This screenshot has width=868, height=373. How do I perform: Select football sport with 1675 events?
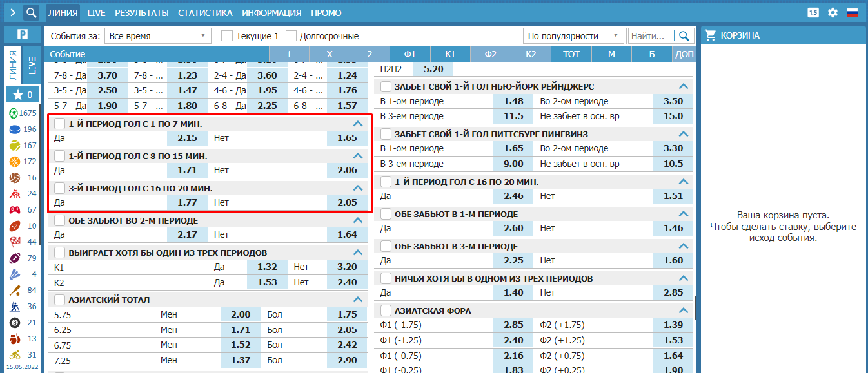(x=22, y=113)
